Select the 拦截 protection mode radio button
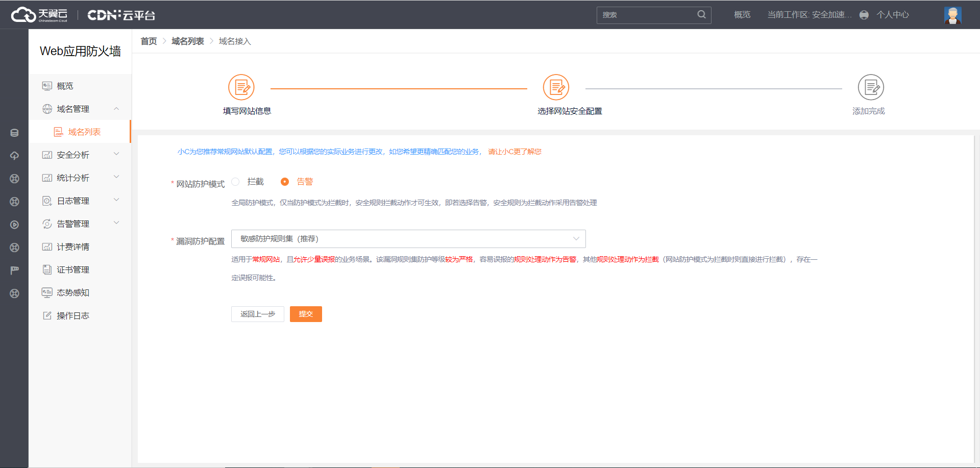 pos(235,182)
